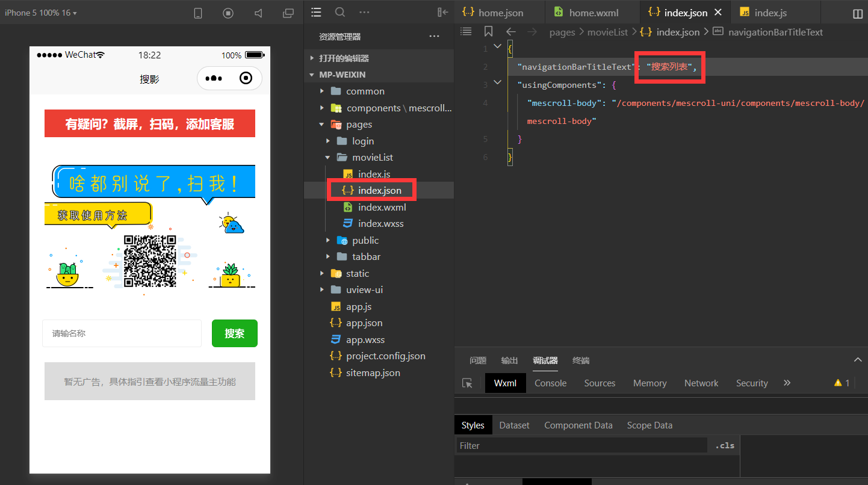Click the detach simulator window icon

pyautogui.click(x=288, y=13)
